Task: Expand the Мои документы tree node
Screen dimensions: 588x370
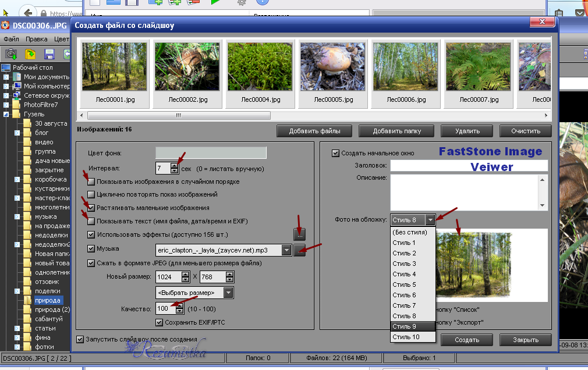Action: point(6,77)
